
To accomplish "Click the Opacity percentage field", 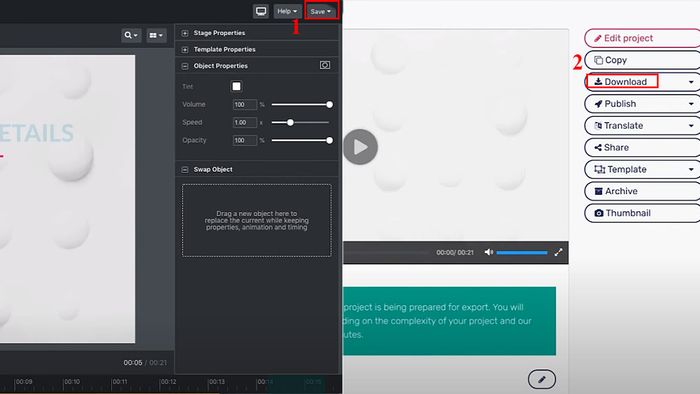I will pyautogui.click(x=245, y=140).
